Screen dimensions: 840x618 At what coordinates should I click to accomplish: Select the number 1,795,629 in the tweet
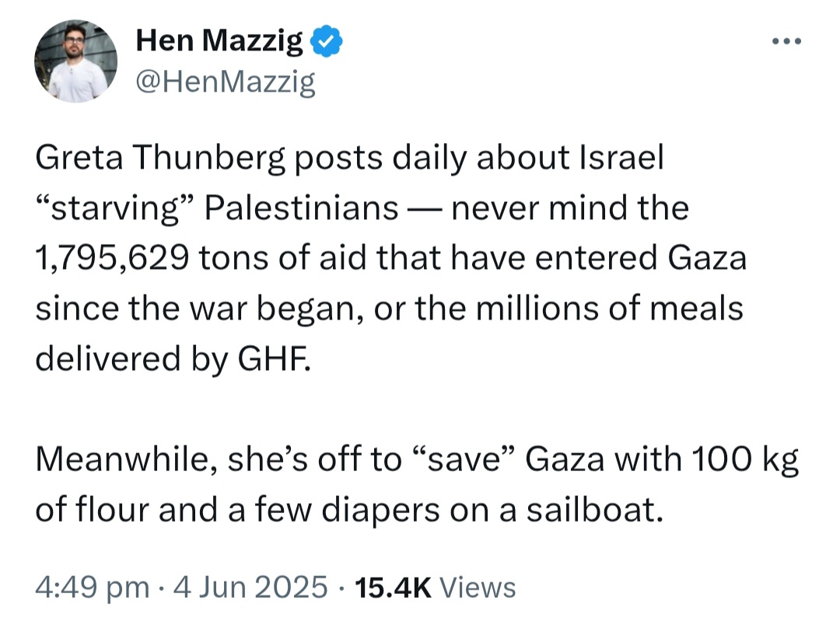point(112,259)
